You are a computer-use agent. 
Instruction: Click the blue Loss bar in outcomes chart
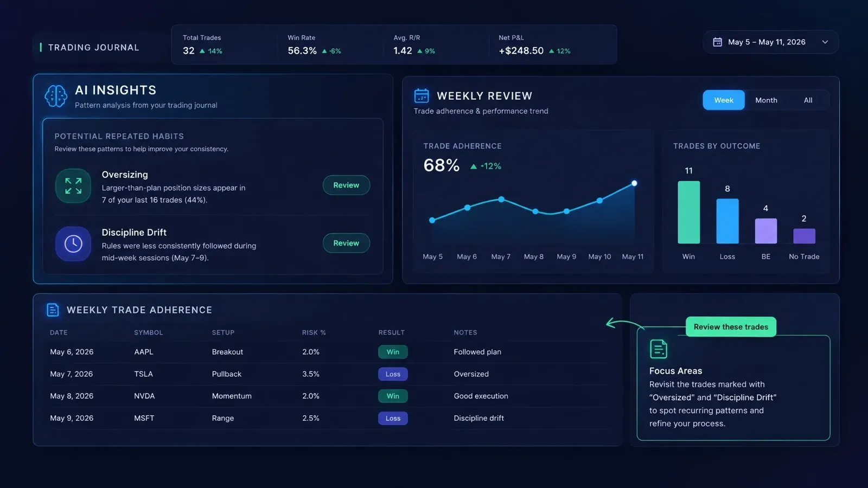pos(727,221)
